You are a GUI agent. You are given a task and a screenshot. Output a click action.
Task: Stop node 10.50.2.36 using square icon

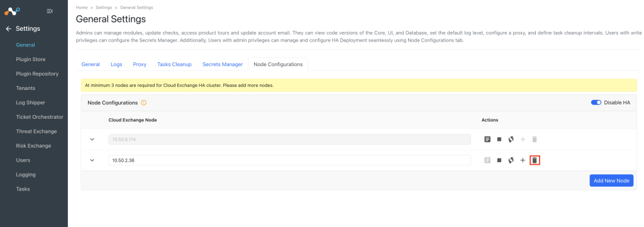click(x=499, y=160)
